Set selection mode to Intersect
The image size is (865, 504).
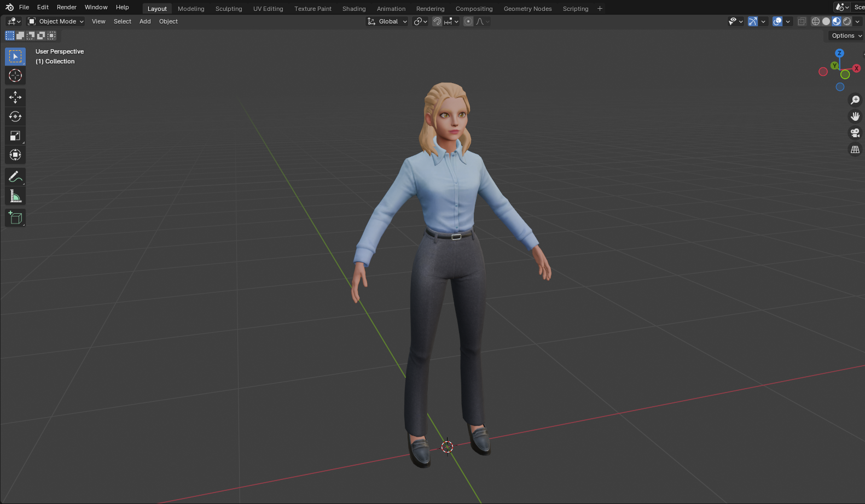(x=51, y=36)
